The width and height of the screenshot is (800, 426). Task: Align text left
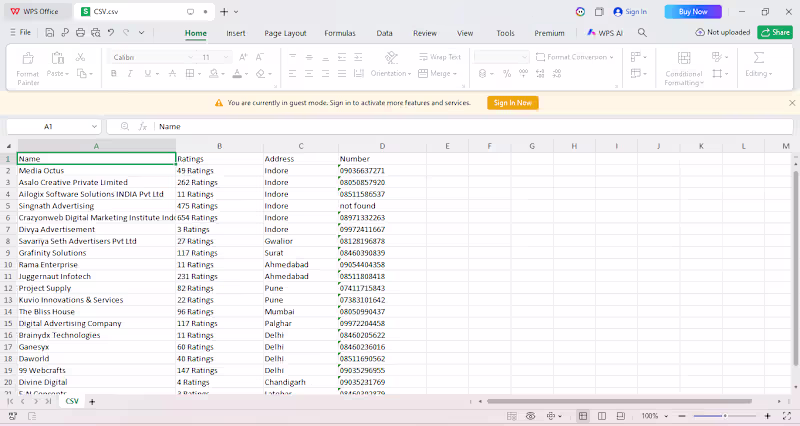point(292,74)
